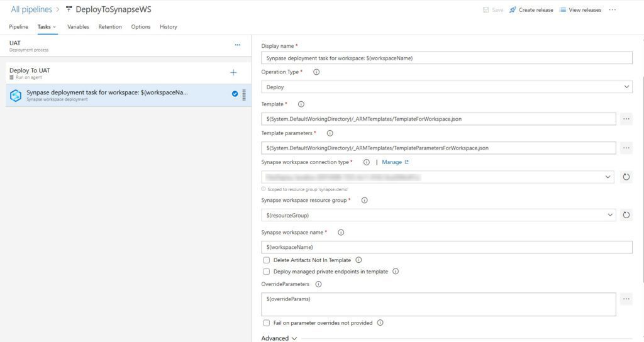Click the task drag handle dots
This screenshot has height=342, width=644.
tap(244, 96)
